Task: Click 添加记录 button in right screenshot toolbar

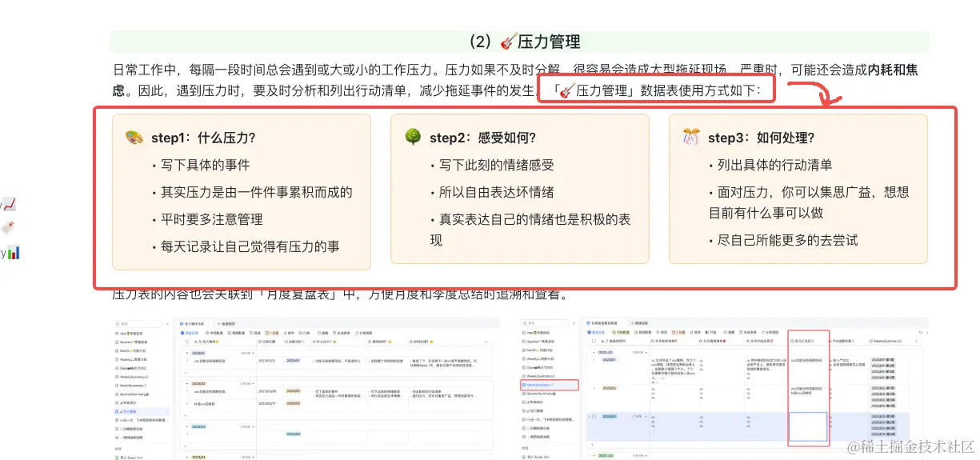Action: (596, 332)
